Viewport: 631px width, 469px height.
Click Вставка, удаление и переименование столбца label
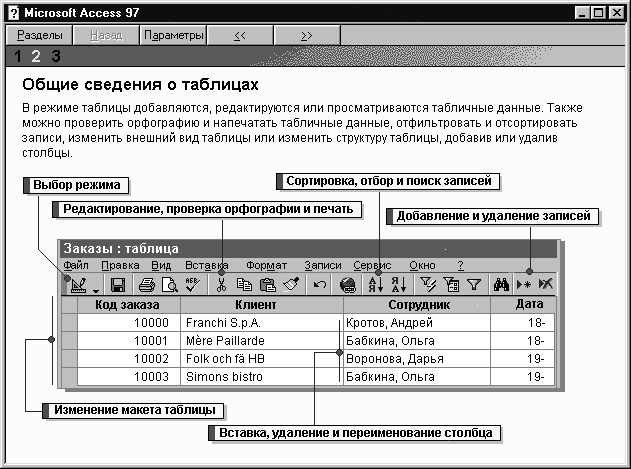tap(355, 433)
